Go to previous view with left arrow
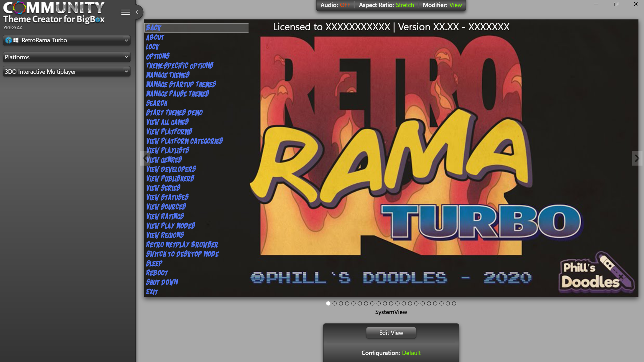This screenshot has height=362, width=644. 145,158
